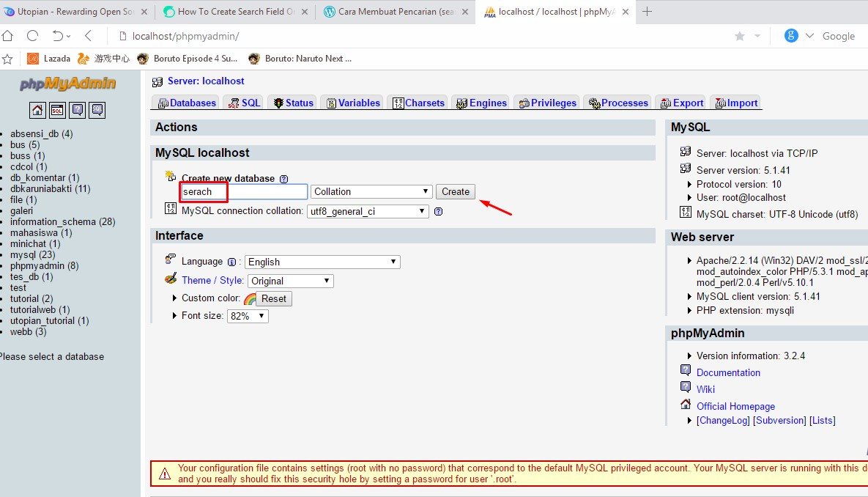Open ChangeLog link
This screenshot has height=497, width=868.
click(723, 421)
